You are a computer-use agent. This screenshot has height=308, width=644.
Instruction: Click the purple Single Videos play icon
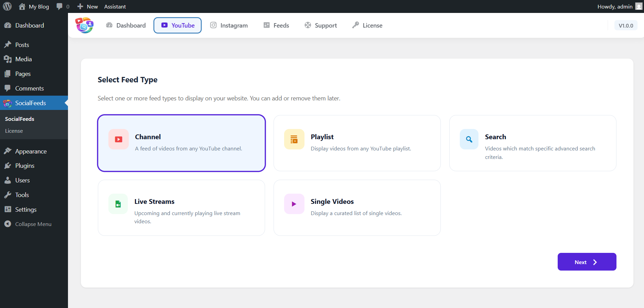294,204
